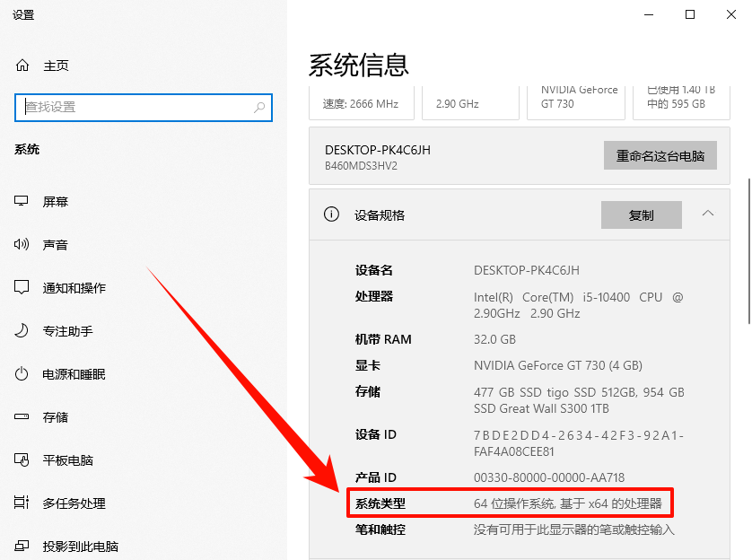Image resolution: width=752 pixels, height=560 pixels.
Task: Click the 多任务处理 icon
Action: tap(22, 503)
